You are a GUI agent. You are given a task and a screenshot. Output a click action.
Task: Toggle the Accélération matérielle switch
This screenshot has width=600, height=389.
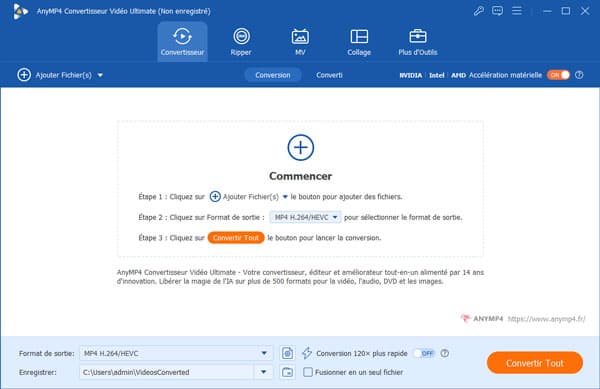tap(558, 75)
